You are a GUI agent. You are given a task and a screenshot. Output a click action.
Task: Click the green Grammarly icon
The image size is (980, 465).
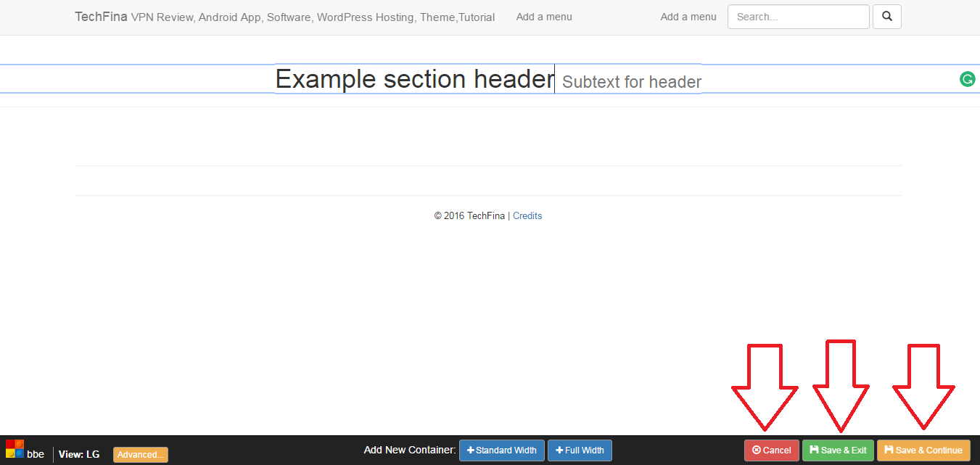(x=967, y=80)
